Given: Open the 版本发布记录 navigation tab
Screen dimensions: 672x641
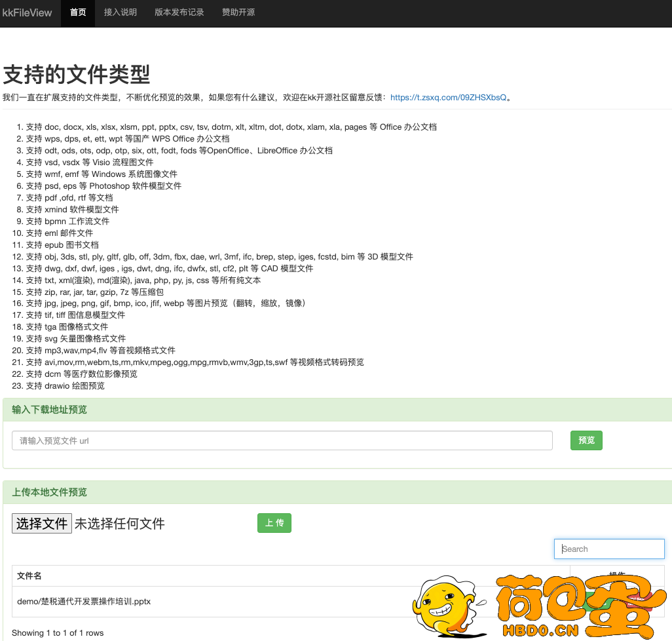Looking at the screenshot, I should [179, 12].
